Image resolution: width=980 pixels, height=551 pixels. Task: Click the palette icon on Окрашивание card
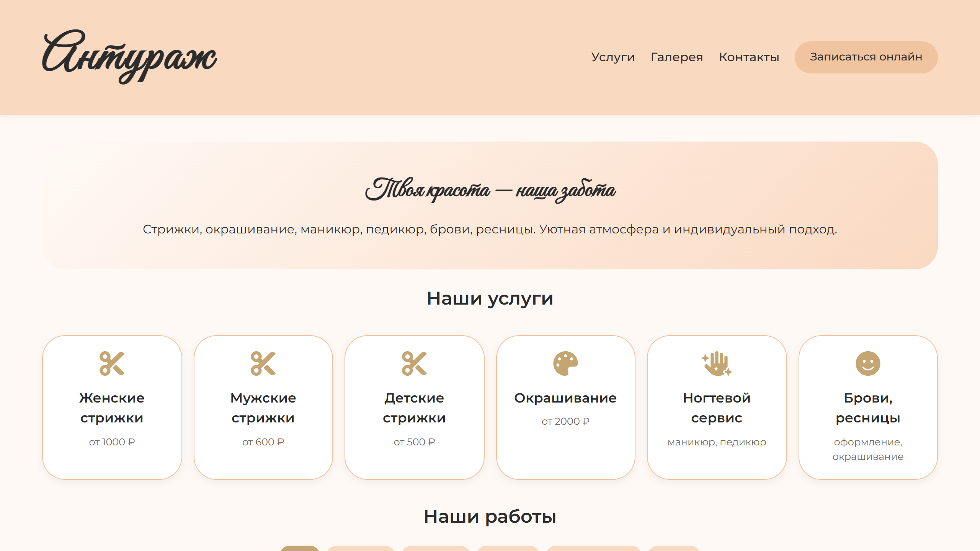coord(565,364)
